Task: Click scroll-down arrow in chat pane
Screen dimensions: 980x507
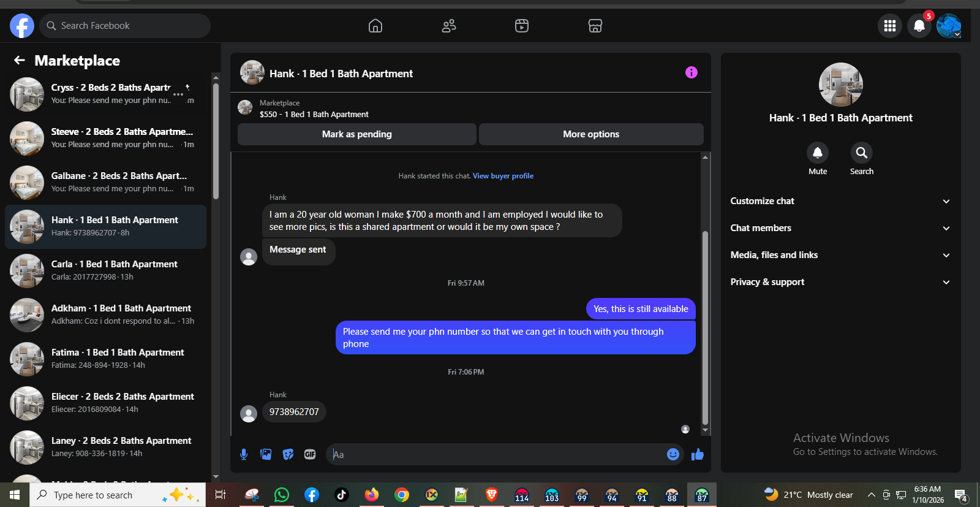Action: 705,430
